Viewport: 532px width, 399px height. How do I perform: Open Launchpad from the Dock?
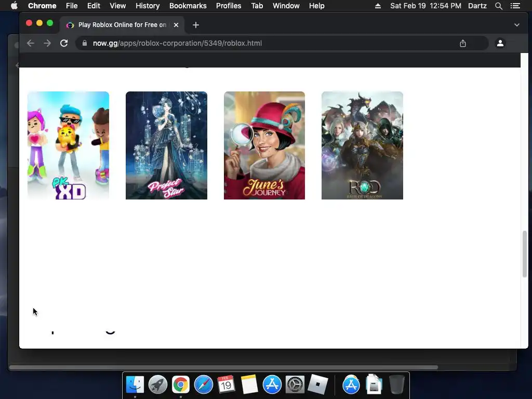point(158,385)
